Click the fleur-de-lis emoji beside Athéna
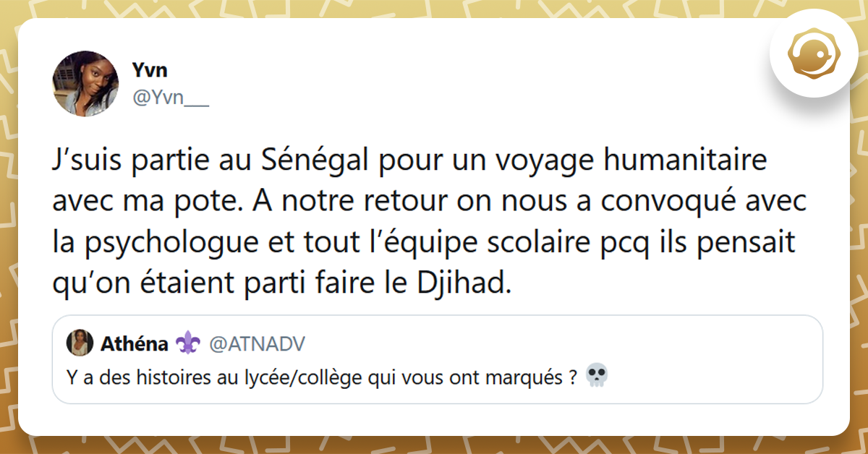 (187, 344)
